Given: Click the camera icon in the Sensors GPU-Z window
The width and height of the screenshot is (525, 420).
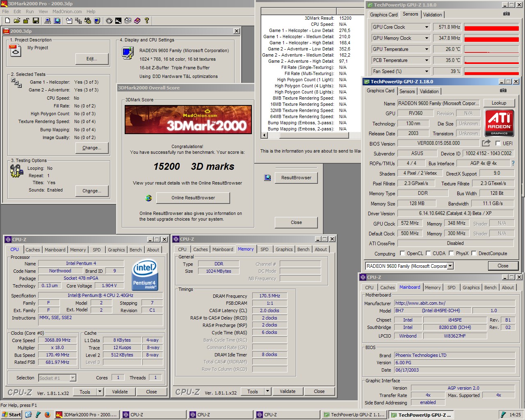Looking at the screenshot, I should 507,14.
